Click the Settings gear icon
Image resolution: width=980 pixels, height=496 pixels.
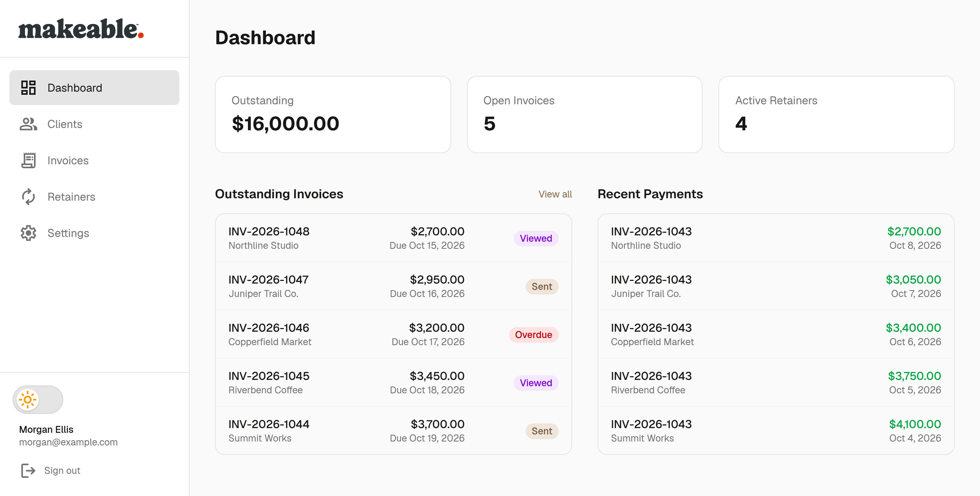coord(28,233)
